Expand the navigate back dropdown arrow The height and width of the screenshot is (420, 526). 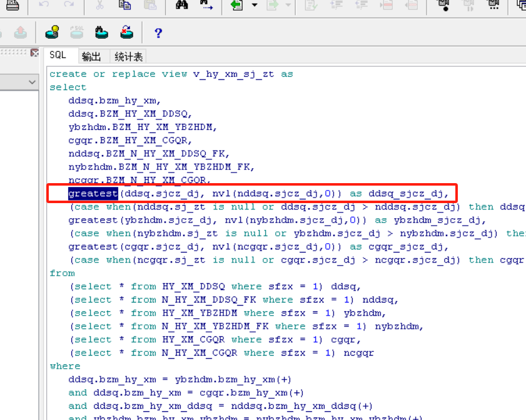255,6
